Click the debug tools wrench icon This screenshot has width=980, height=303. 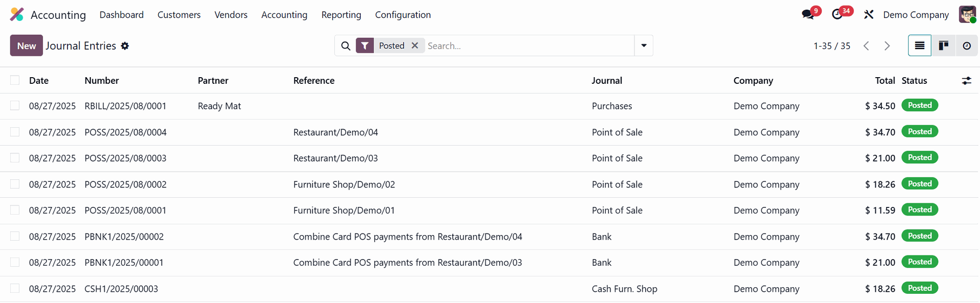[869, 15]
